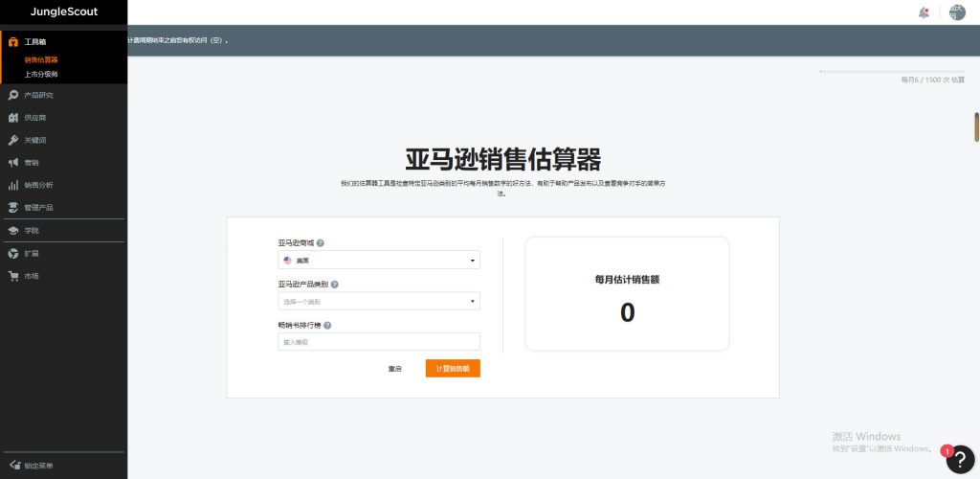
Task: Open the help chat bubble widget
Action: (959, 459)
